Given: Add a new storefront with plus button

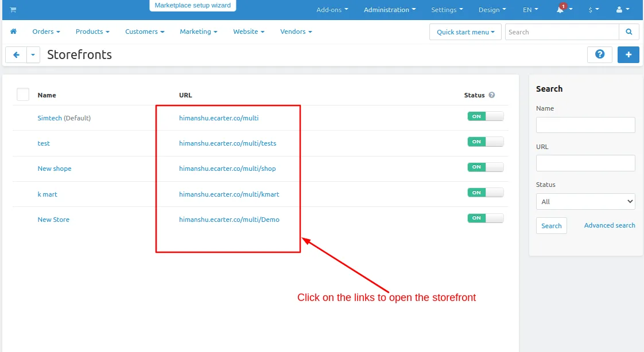Looking at the screenshot, I should coord(629,54).
